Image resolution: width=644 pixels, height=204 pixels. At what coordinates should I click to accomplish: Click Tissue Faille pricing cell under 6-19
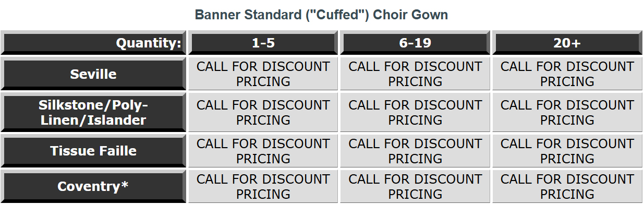point(415,151)
